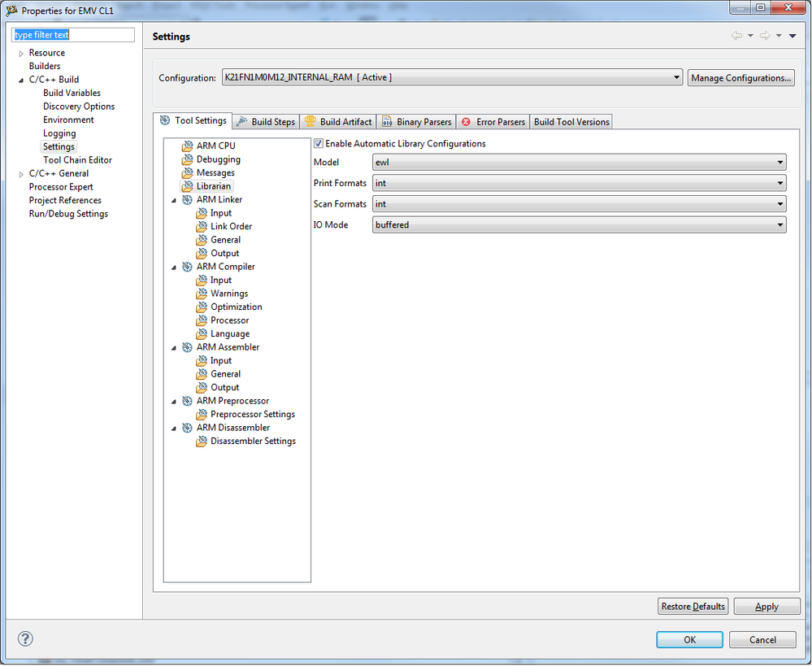
Task: Click the Tool Settings tab gear icon
Action: (165, 121)
